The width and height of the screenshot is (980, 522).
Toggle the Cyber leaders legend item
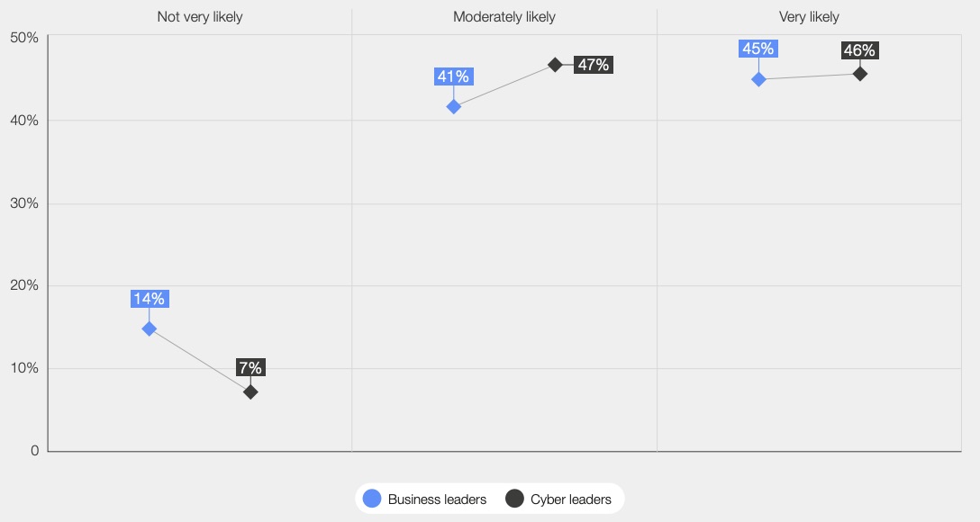[558, 499]
